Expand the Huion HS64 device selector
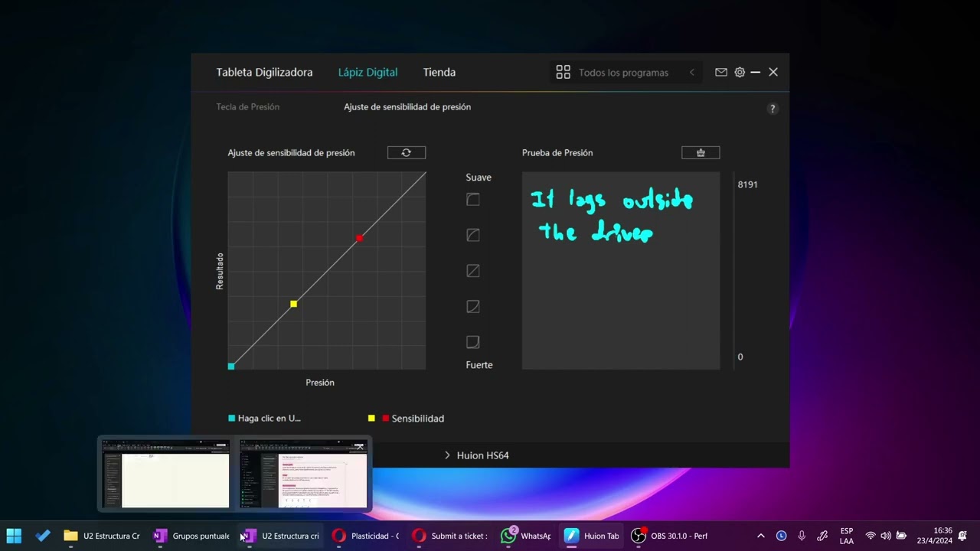This screenshot has height=551, width=980. tap(476, 455)
